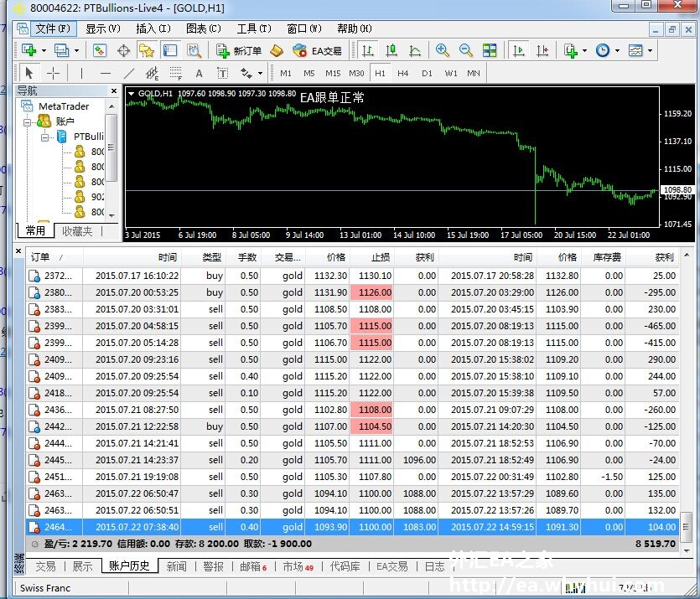The image size is (700, 599).
Task: Expand the new chart dropdown arrow
Action: tap(44, 51)
